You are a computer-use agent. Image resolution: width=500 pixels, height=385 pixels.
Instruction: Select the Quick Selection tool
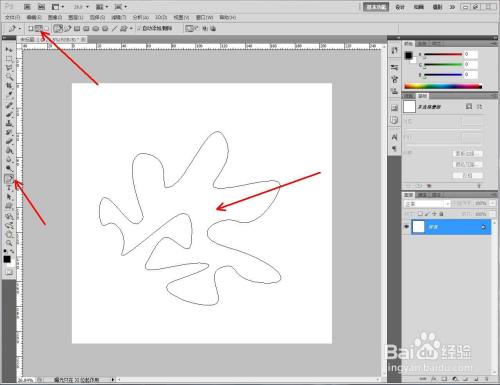click(9, 77)
